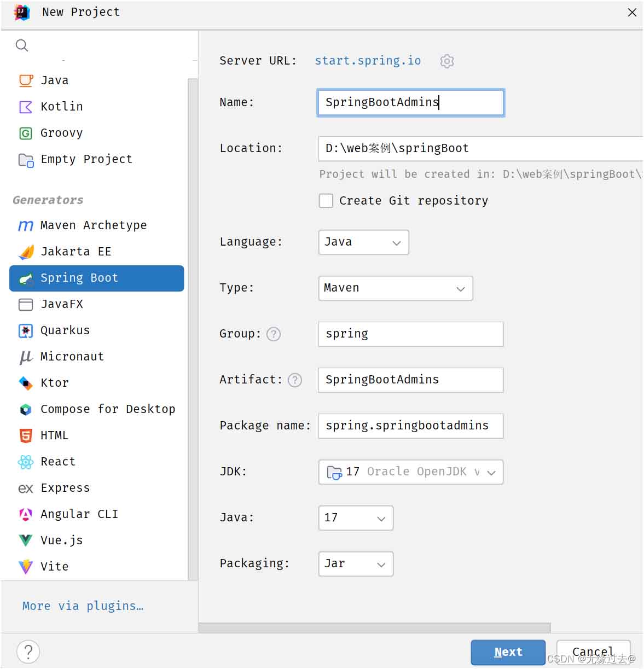Select Angular CLI generator label
This screenshot has width=644, height=669.
(79, 514)
